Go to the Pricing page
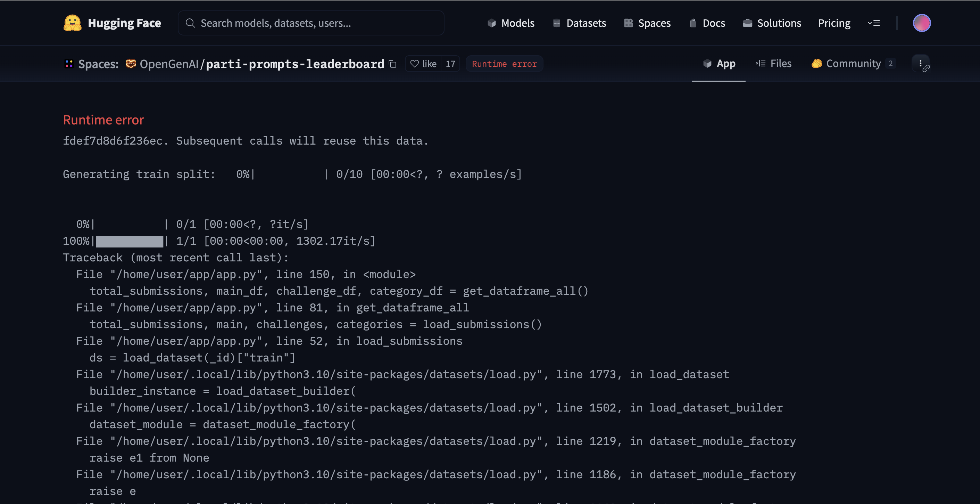Image resolution: width=980 pixels, height=504 pixels. (x=834, y=23)
